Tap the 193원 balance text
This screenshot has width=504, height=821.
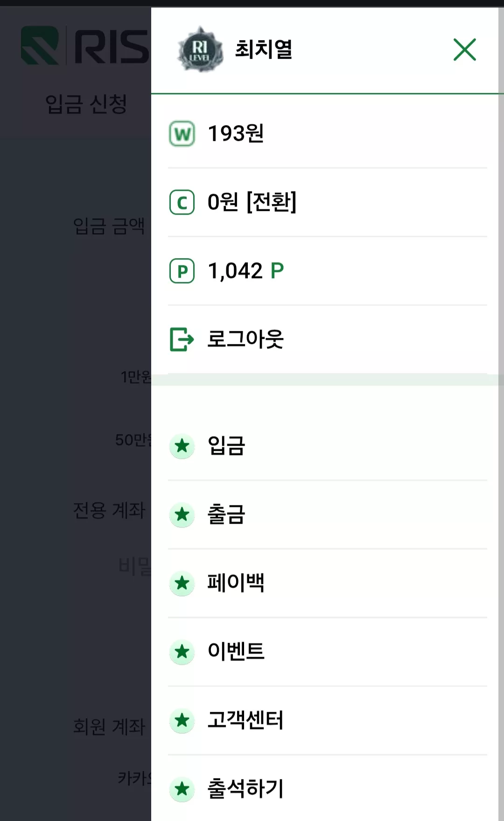[x=236, y=134]
